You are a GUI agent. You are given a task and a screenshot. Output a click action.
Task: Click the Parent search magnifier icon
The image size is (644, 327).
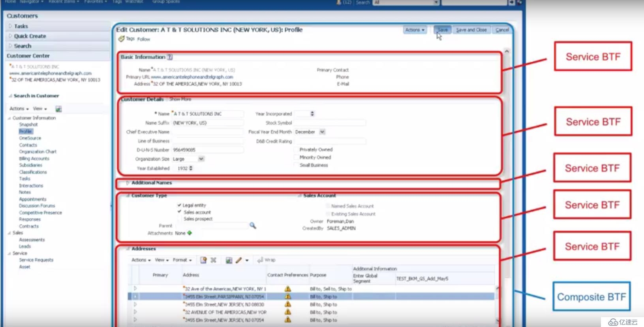pyautogui.click(x=253, y=226)
